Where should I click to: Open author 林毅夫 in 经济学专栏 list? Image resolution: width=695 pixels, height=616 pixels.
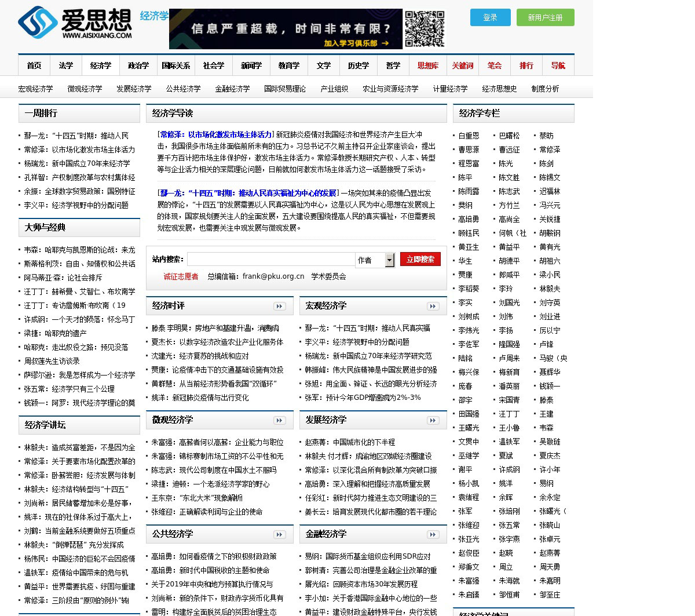pyautogui.click(x=550, y=289)
